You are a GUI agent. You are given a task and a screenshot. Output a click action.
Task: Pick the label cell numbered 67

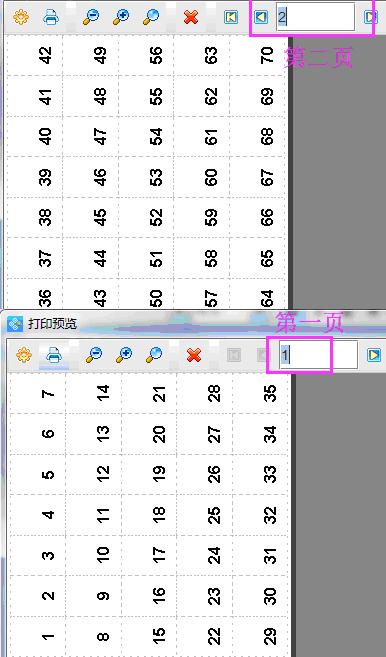(257, 177)
